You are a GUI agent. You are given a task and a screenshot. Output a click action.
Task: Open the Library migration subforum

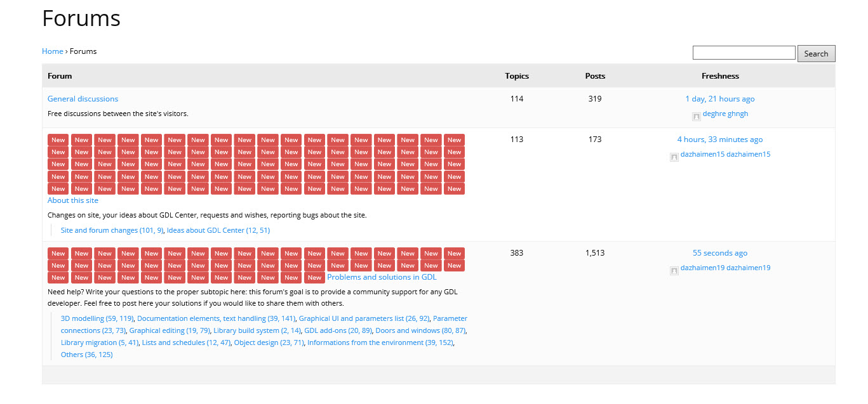click(99, 342)
